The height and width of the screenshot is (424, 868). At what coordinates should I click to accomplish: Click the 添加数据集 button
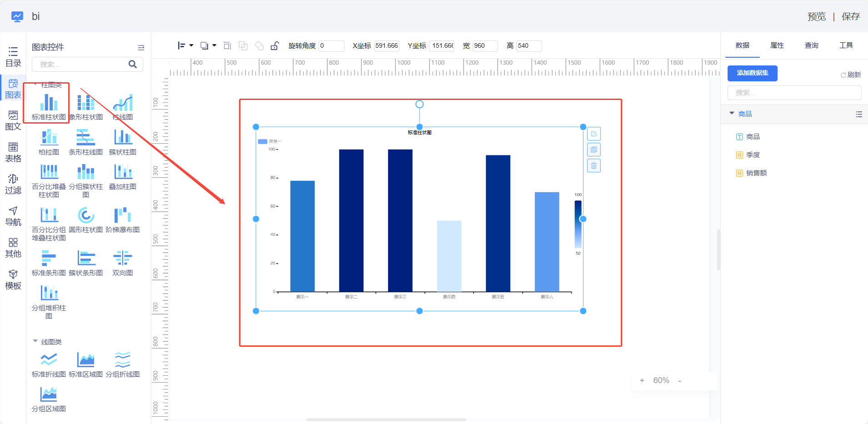(752, 73)
